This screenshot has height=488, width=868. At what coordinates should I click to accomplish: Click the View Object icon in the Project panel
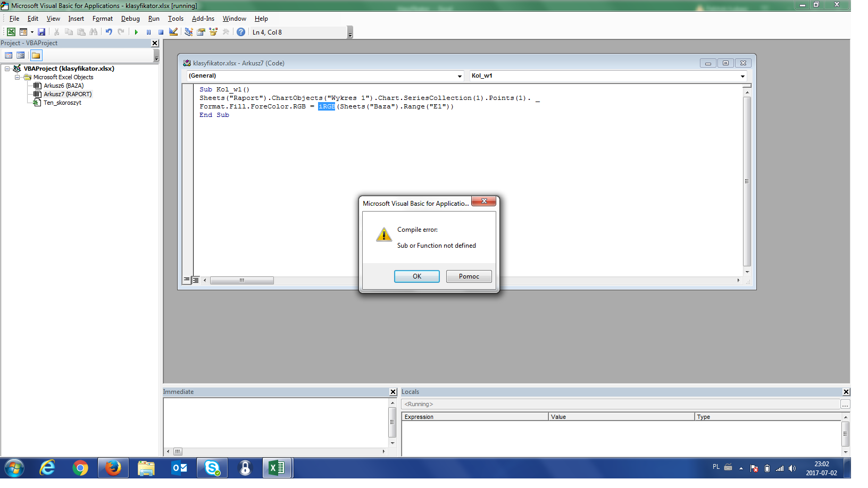[x=21, y=55]
